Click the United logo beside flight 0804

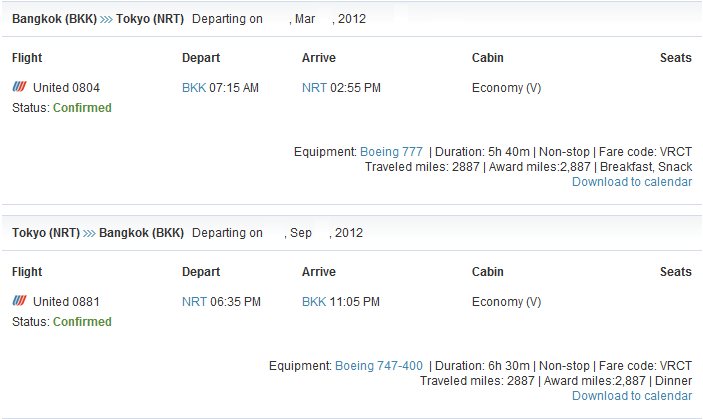click(x=19, y=86)
